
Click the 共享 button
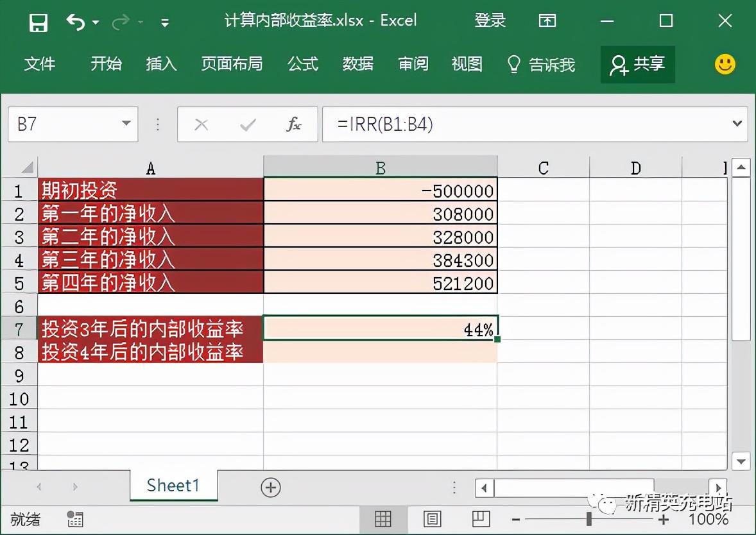tap(637, 64)
